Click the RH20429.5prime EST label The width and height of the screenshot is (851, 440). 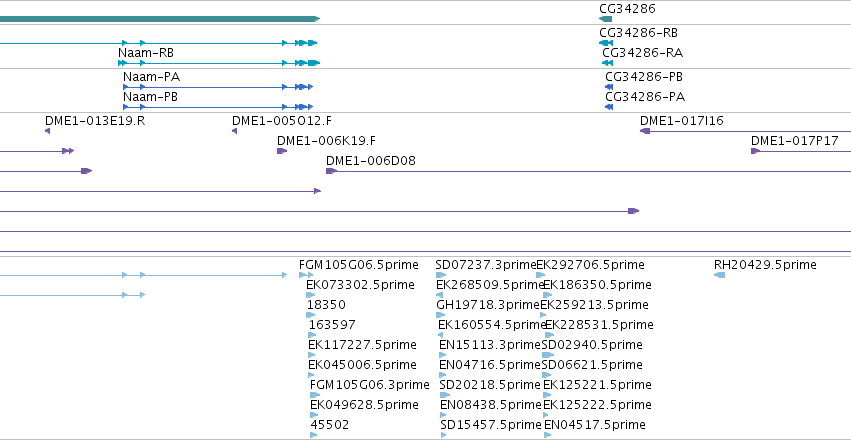click(x=765, y=265)
